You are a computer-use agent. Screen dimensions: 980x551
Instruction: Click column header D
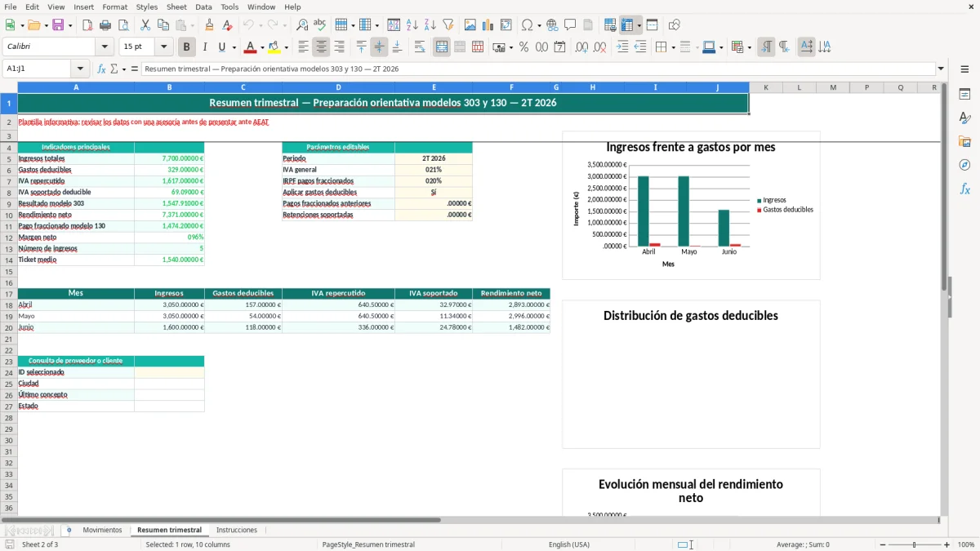tap(338, 87)
